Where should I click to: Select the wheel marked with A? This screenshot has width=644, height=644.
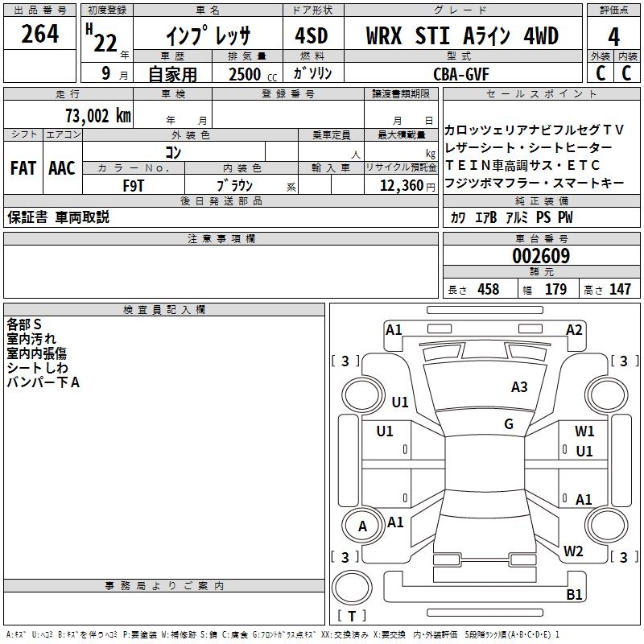pos(363,526)
